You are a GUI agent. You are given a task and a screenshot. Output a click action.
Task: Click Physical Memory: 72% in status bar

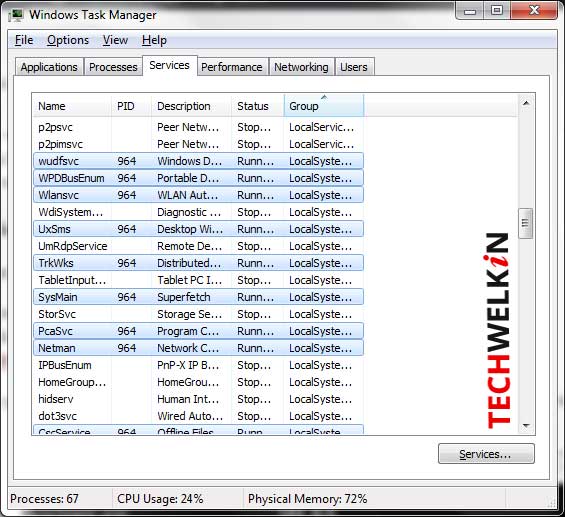(x=307, y=499)
